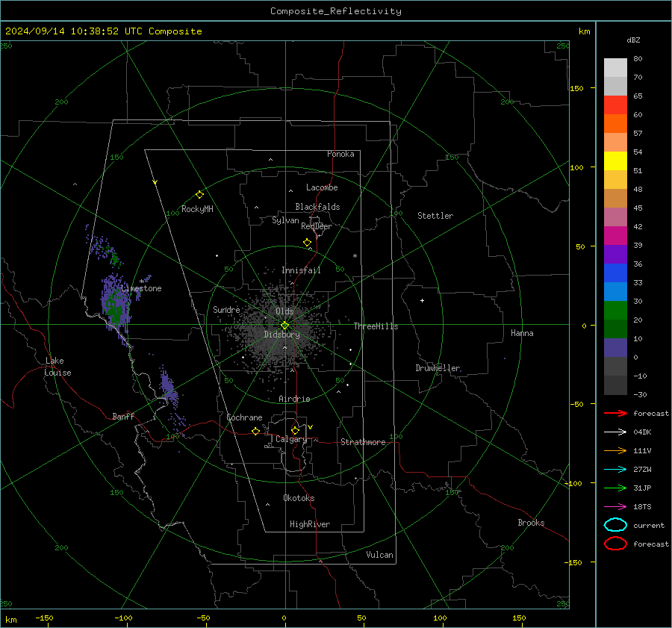Click the Hanna city label

(522, 333)
